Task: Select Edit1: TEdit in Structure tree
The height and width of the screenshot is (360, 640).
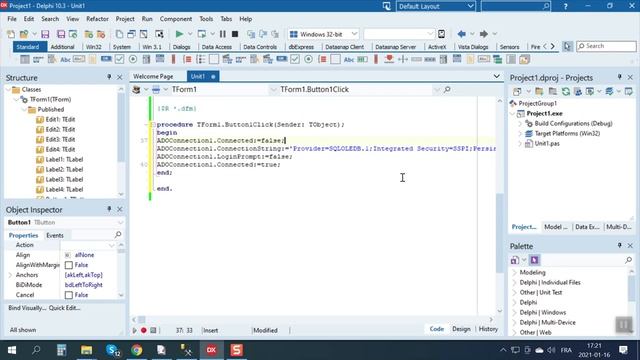Action: (60, 120)
